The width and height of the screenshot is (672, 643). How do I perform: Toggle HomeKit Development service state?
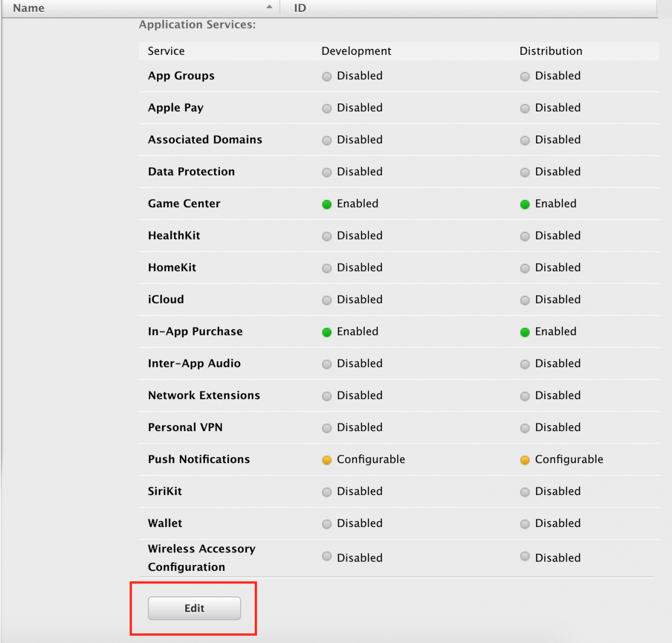pyautogui.click(x=327, y=268)
